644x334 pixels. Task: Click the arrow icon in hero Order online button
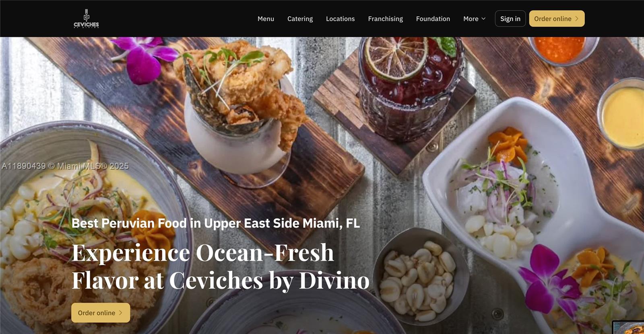tap(121, 313)
